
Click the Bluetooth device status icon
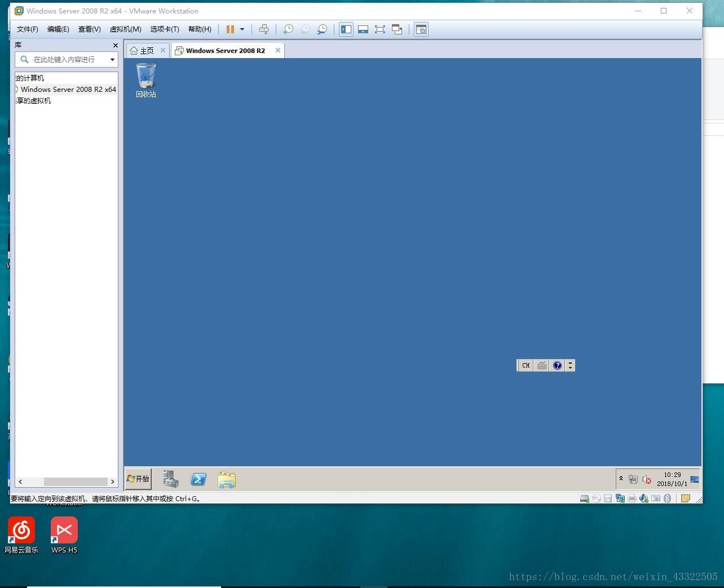(x=668, y=498)
